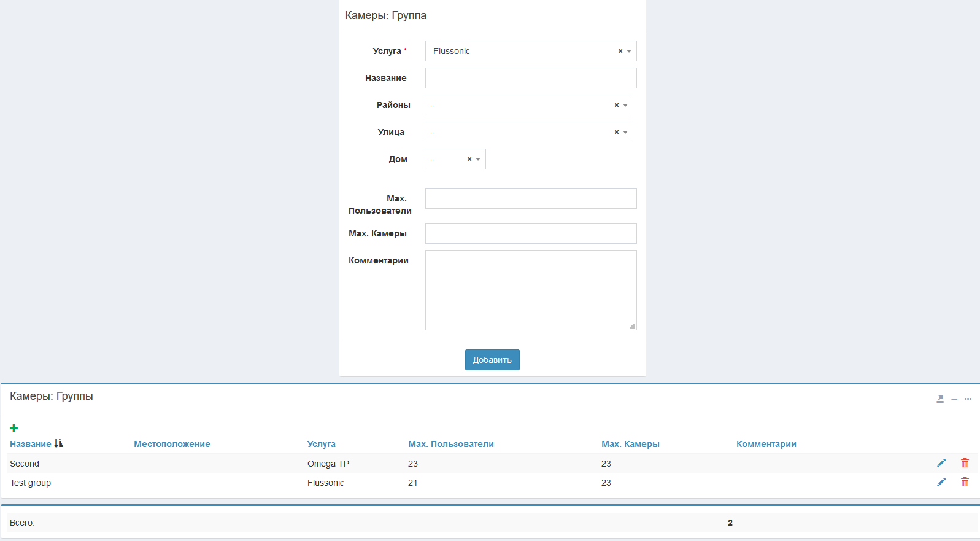Open the Улица dropdown
This screenshot has height=541, width=980.
[x=625, y=133]
